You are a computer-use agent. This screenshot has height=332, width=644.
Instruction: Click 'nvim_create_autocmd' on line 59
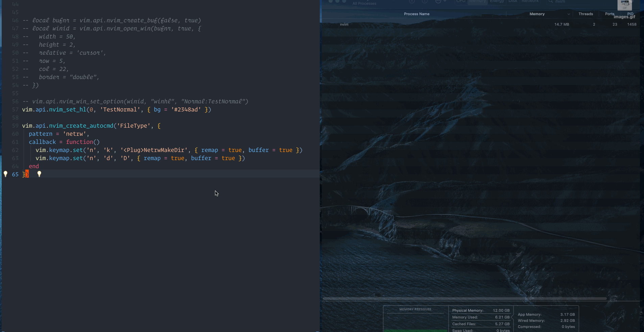81,126
